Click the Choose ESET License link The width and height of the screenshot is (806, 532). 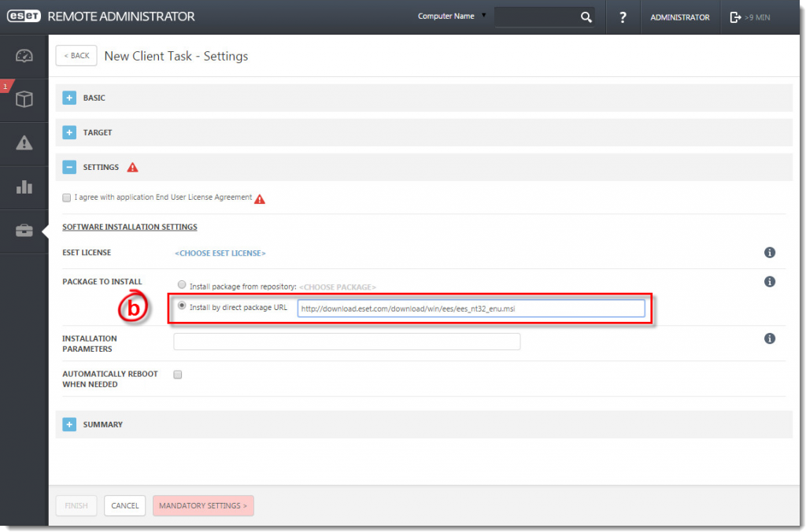click(x=220, y=253)
